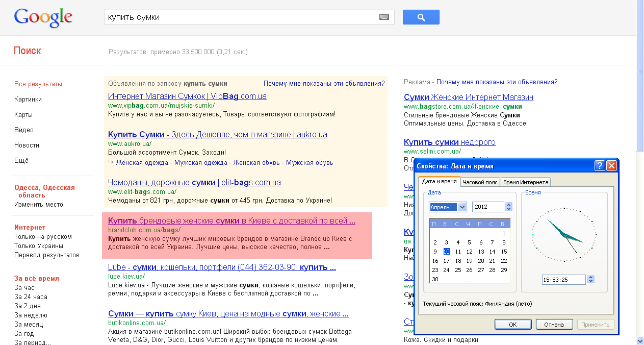Click the Мужская одежда sitelink
This screenshot has width=644, height=345.
click(201, 163)
